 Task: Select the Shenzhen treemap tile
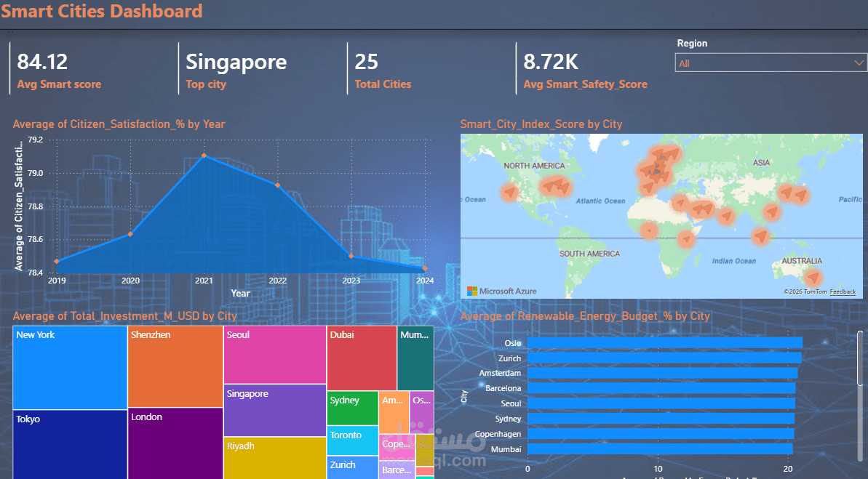[175, 366]
